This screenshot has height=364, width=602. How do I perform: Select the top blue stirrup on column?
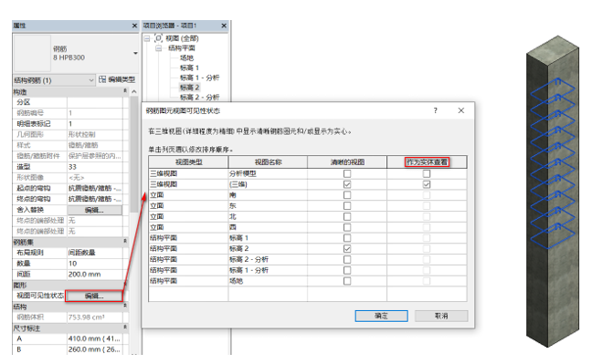click(553, 88)
